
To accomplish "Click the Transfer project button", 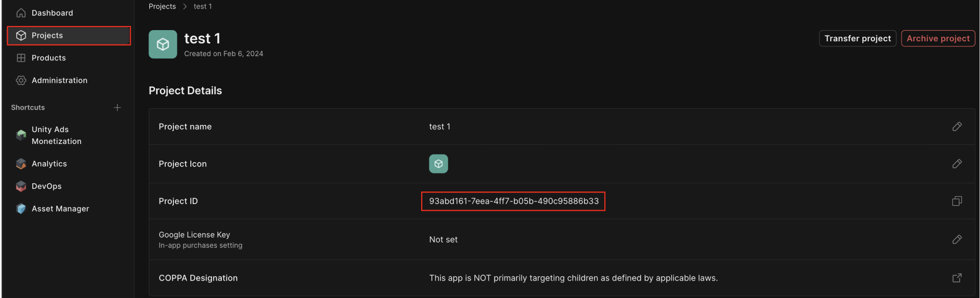I will pos(858,38).
